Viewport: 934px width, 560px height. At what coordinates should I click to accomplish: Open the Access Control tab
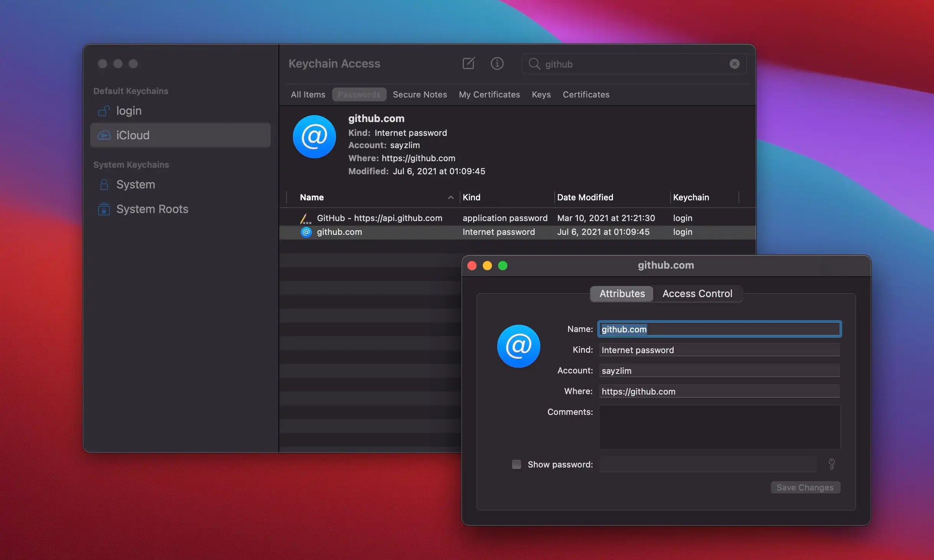(697, 294)
